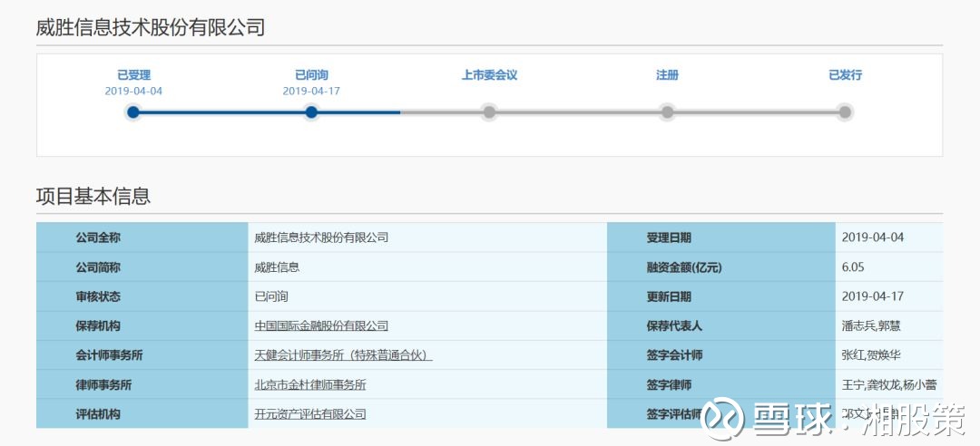Click the date 2019-04-04 under 已受理

coord(133,92)
